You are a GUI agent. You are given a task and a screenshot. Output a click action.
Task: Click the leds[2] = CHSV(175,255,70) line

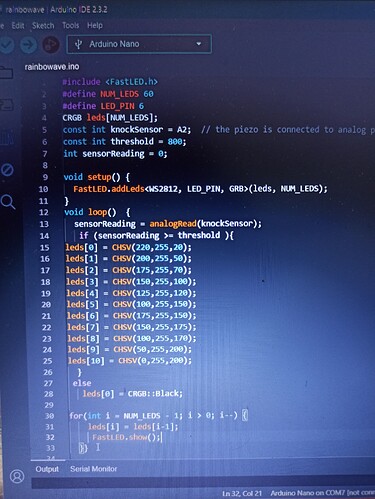[129, 270]
